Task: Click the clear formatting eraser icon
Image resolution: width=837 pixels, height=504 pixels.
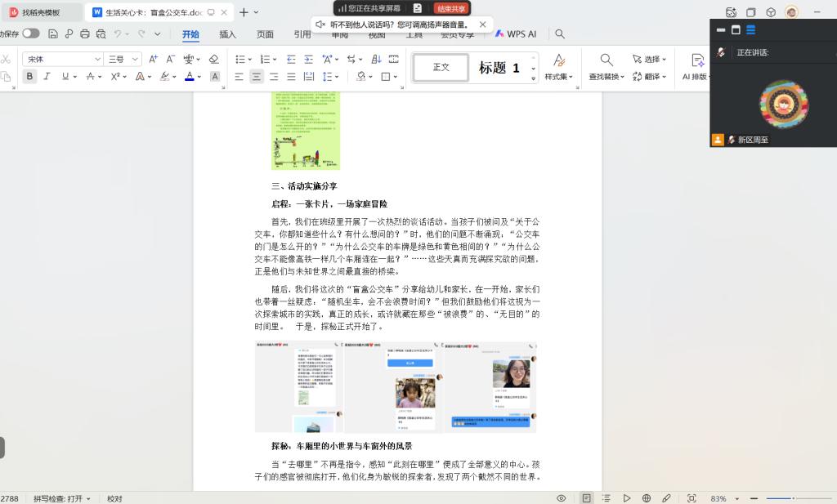Action: [213, 59]
